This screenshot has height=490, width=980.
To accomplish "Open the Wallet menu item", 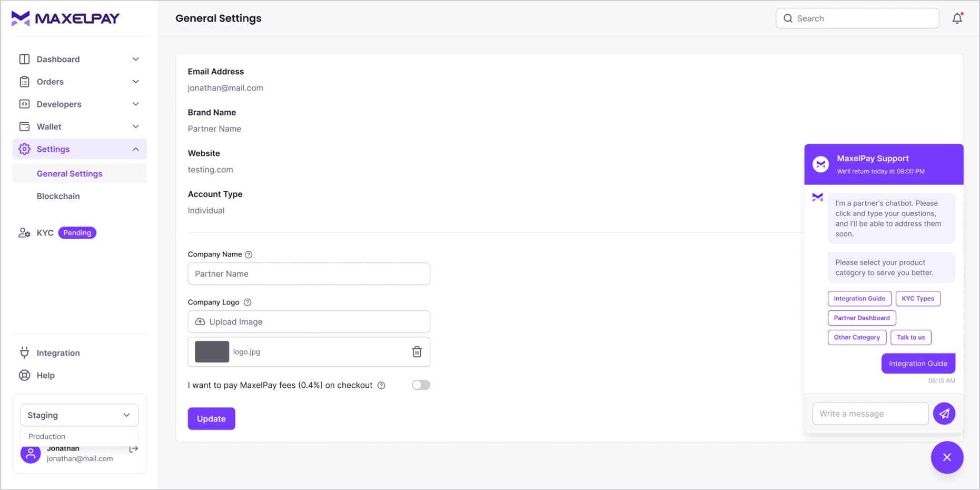I will (x=80, y=126).
